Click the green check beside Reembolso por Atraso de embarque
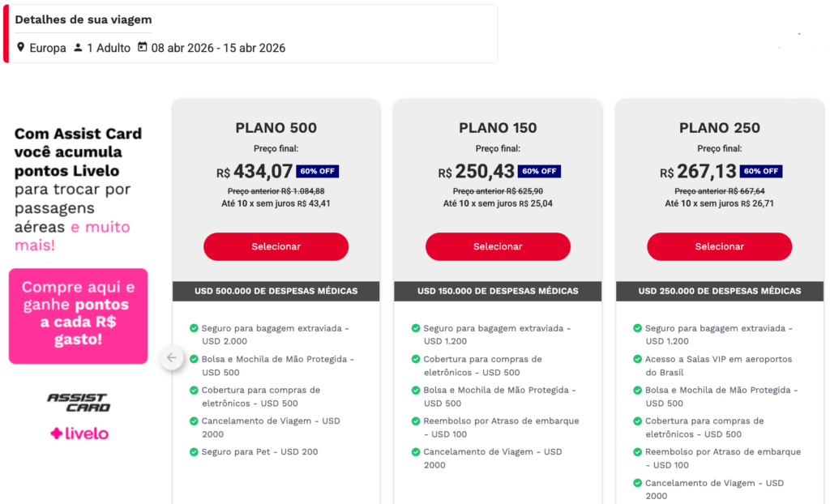The width and height of the screenshot is (830, 504). 416,421
